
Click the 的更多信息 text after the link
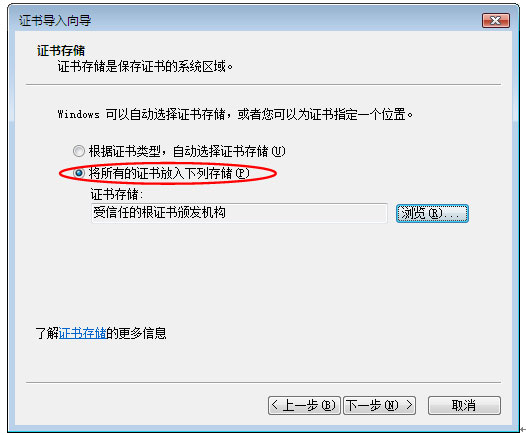[137, 333]
